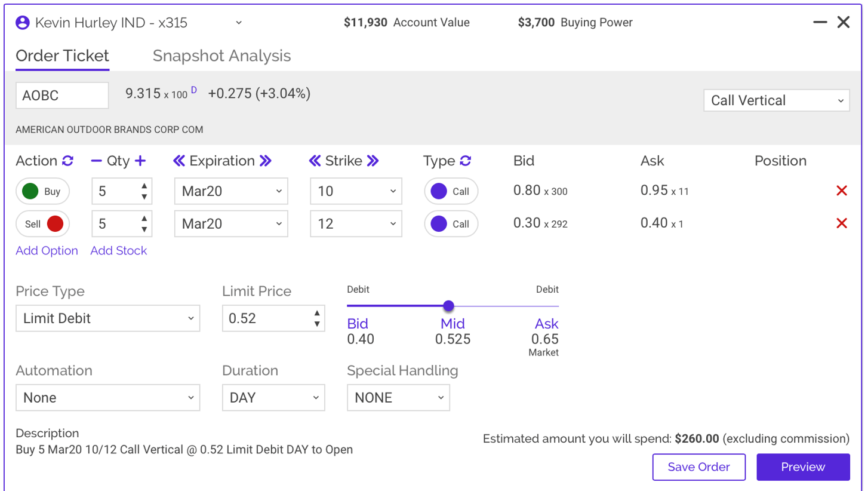Screen dimensions: 868x491
Task: Expand the Limit Debit price type dropdown
Action: pos(107,318)
